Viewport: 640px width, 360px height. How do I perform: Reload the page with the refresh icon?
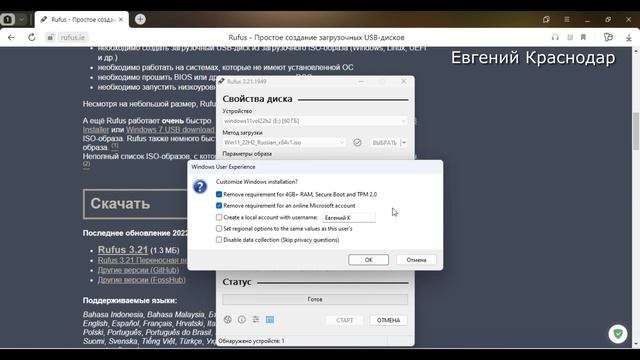coord(32,37)
